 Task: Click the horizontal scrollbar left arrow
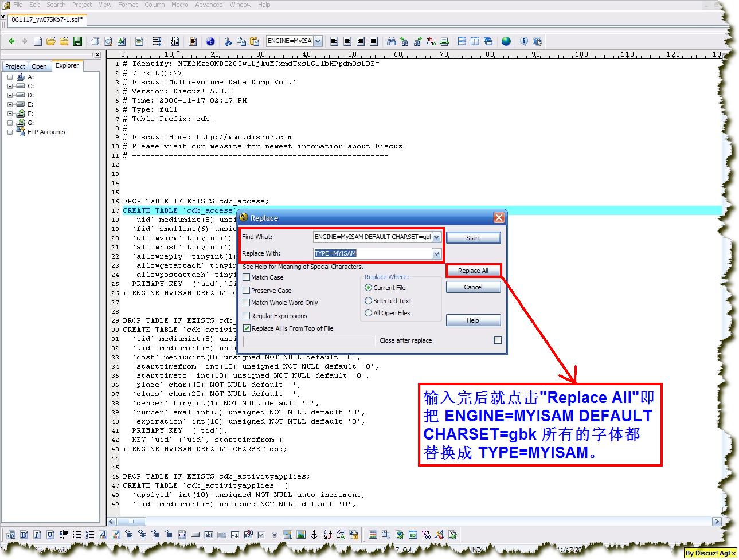(112, 522)
